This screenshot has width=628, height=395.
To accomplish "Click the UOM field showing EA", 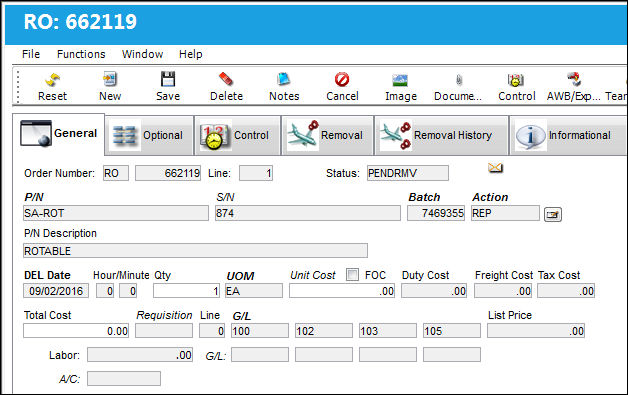I will pos(254,291).
